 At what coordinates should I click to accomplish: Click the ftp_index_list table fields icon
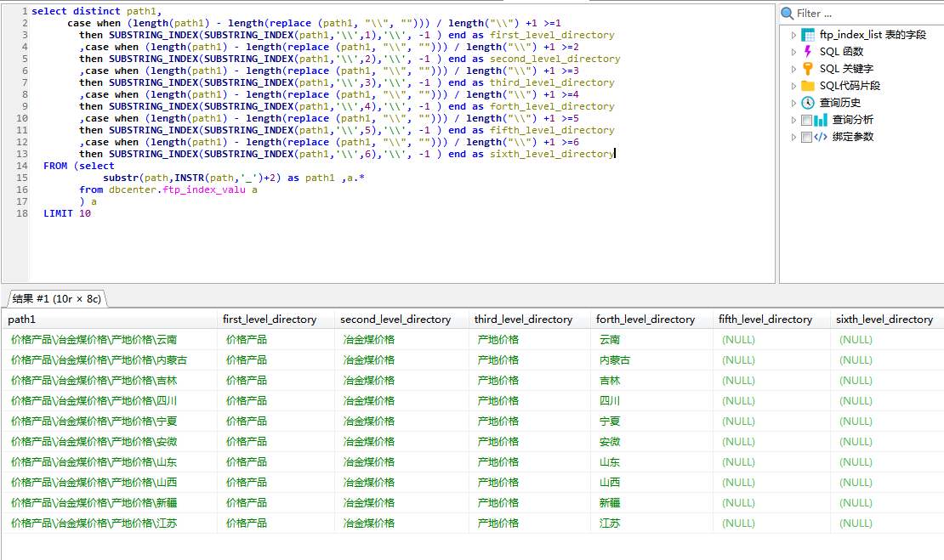(x=808, y=35)
